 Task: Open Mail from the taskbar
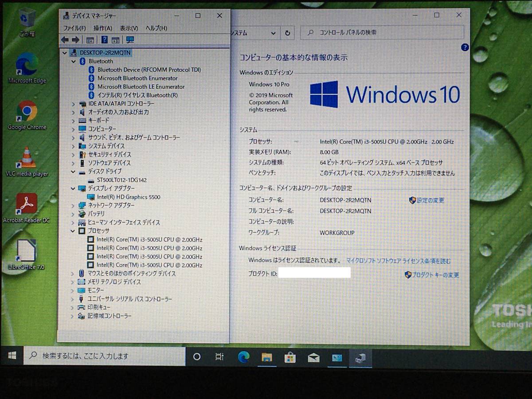tap(313, 357)
